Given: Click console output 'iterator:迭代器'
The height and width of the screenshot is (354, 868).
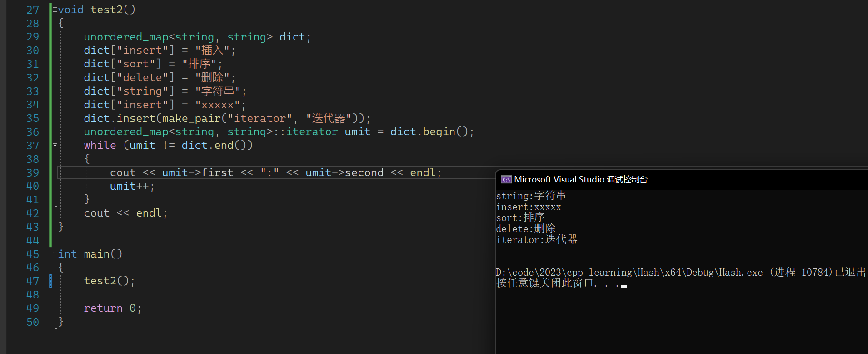Looking at the screenshot, I should pos(537,239).
